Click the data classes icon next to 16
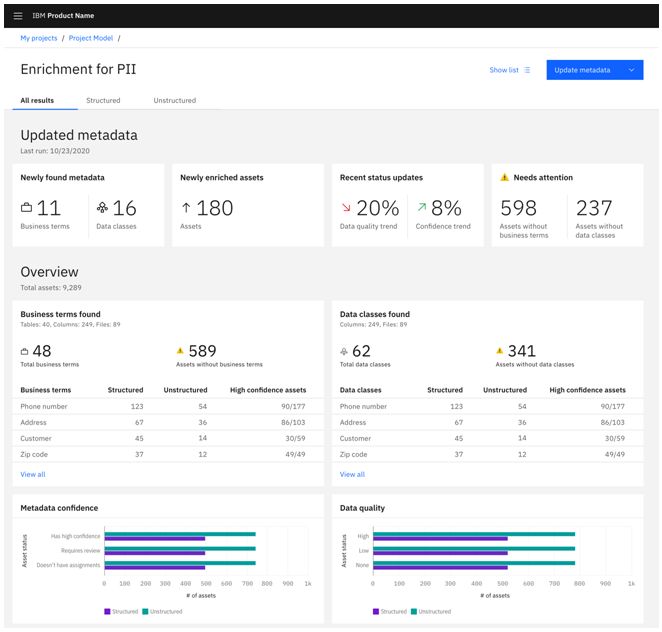The height and width of the screenshot is (632, 662). tap(102, 208)
